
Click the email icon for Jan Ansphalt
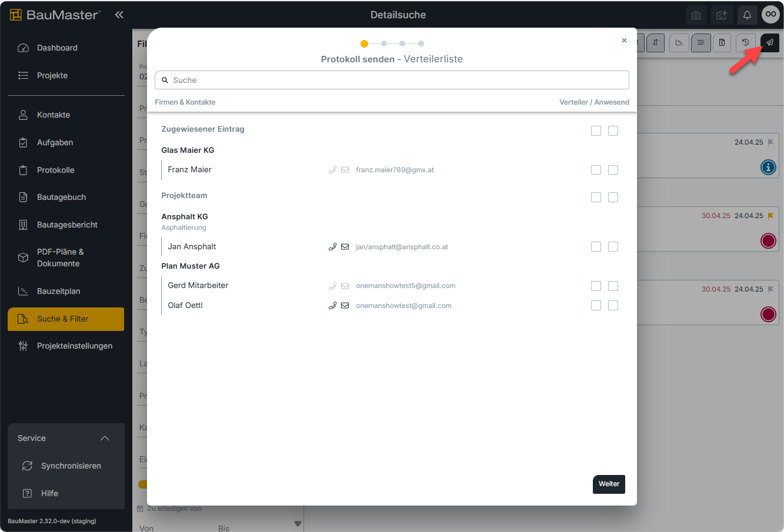pos(345,247)
